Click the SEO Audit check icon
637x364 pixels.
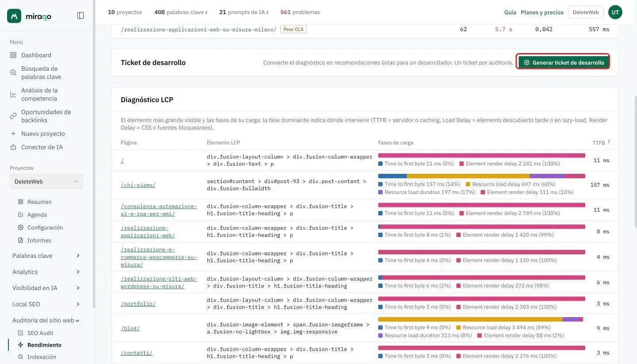[x=20, y=333]
